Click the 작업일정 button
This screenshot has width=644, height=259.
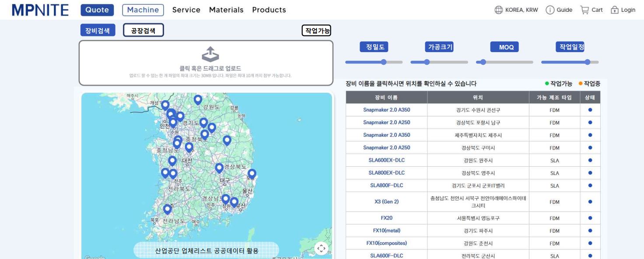pyautogui.click(x=570, y=47)
